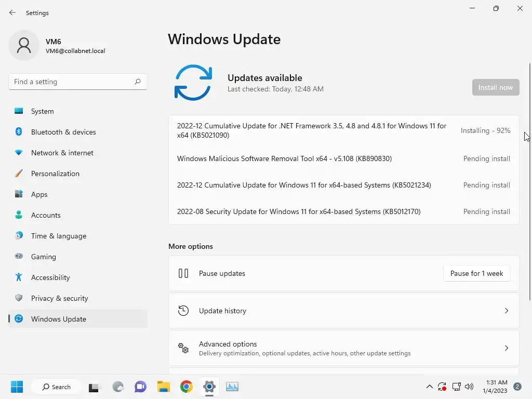Screen dimensions: 532x399
Task: Open taskbar Search box
Action: 56,387
